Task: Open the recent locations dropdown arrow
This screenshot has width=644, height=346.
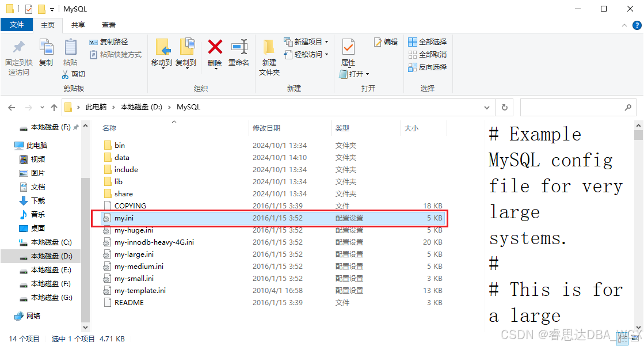Action: pos(42,108)
